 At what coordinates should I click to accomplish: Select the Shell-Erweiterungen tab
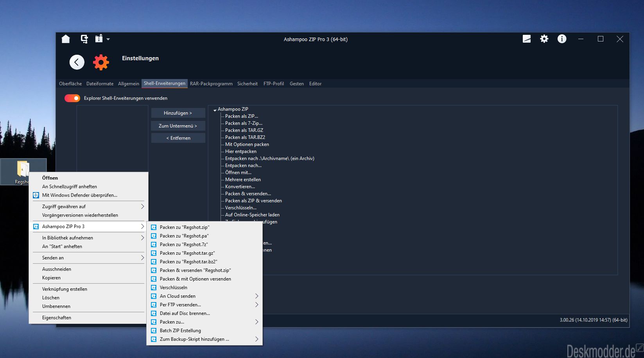pos(165,83)
